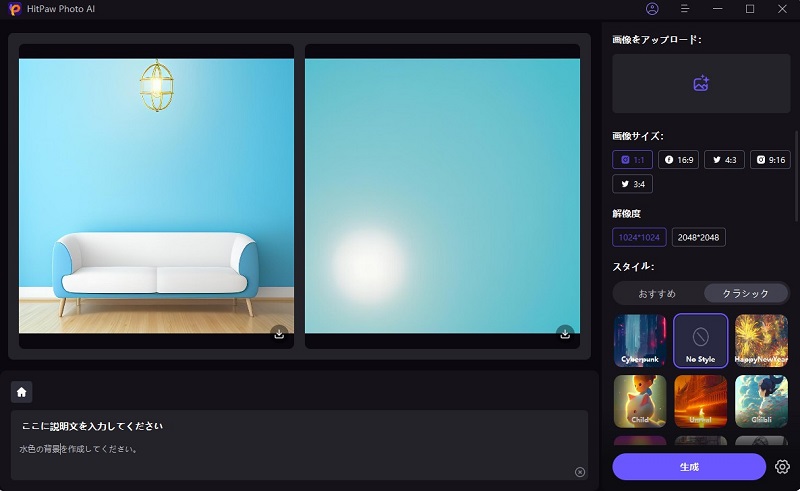This screenshot has width=800, height=491.
Task: Open the user account icon
Action: pos(652,9)
